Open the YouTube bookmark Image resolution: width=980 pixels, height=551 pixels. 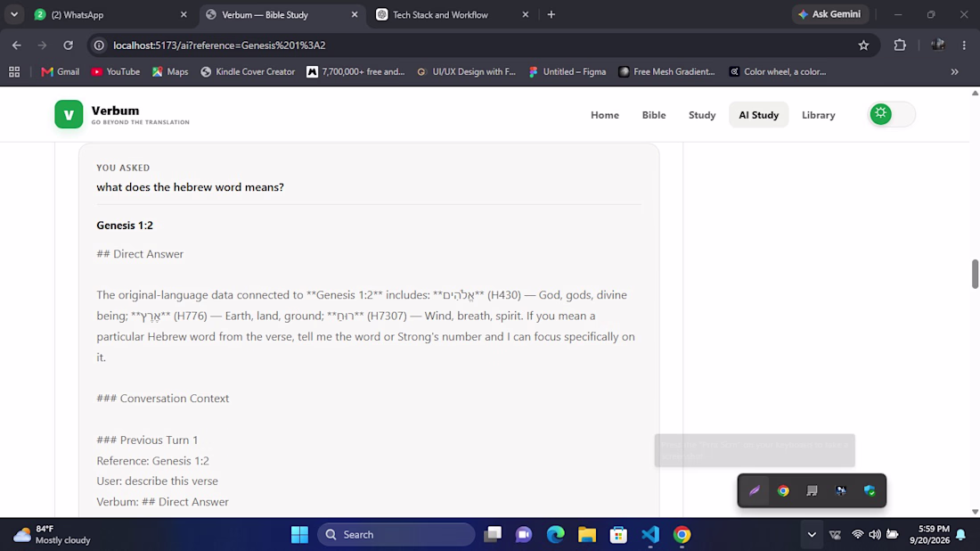116,72
